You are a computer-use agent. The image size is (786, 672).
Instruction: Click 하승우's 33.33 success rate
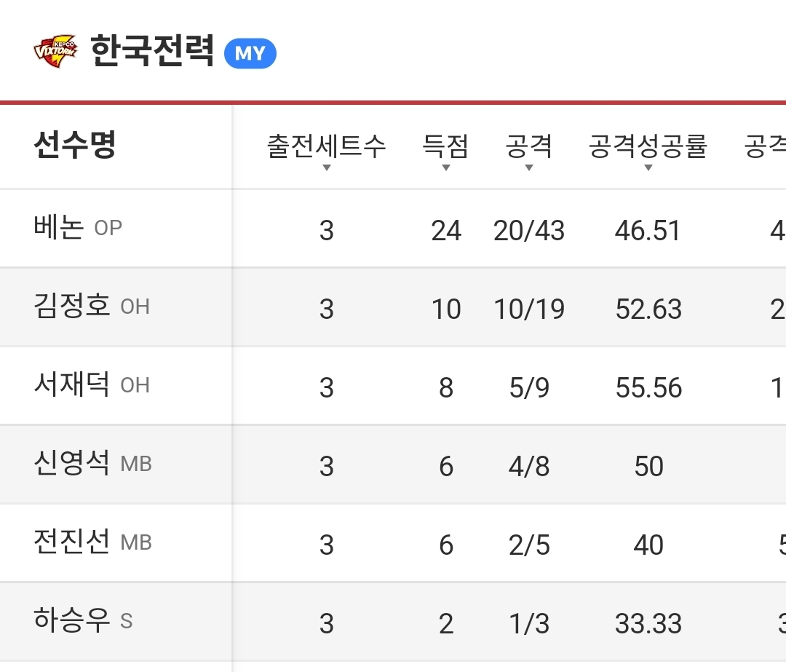(648, 624)
